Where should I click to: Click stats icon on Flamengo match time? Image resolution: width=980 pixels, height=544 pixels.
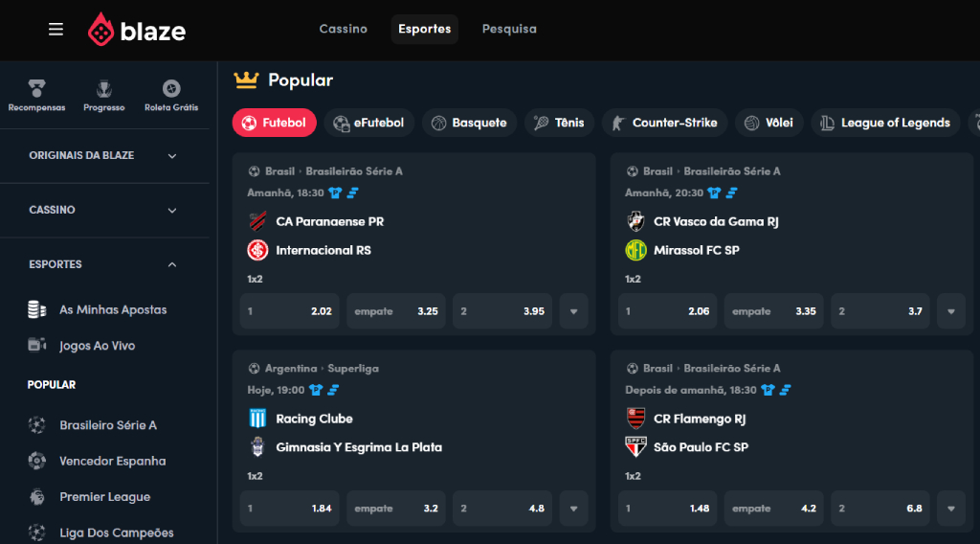pyautogui.click(x=785, y=390)
